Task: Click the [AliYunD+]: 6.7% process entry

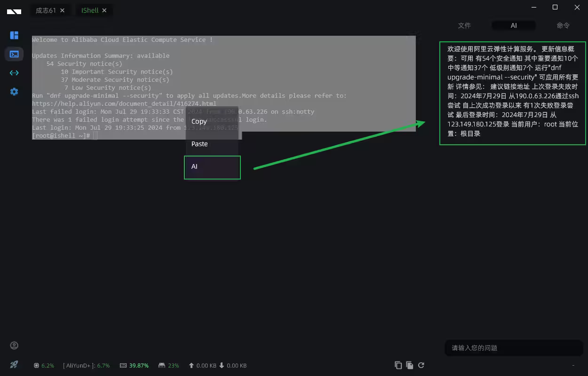Action: [x=86, y=365]
